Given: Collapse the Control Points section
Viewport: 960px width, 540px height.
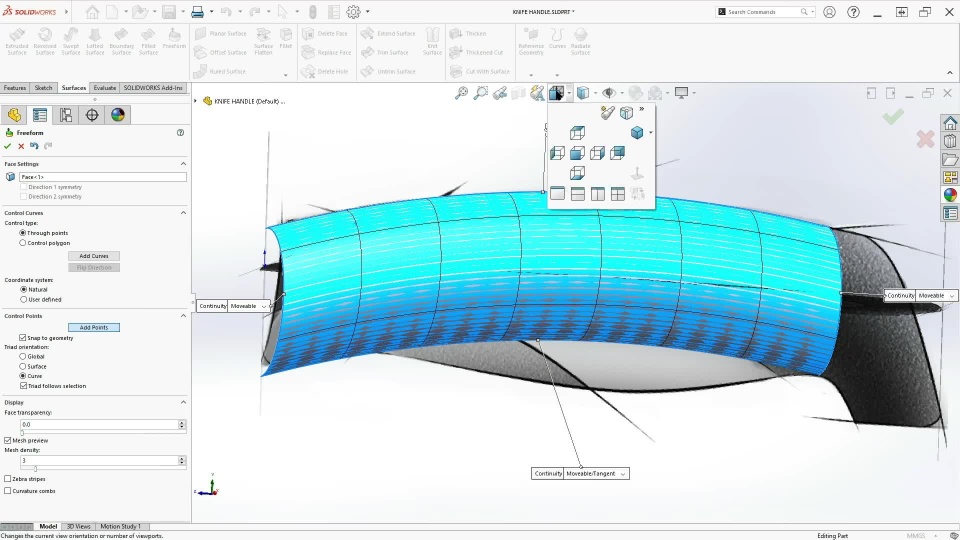Looking at the screenshot, I should (183, 315).
